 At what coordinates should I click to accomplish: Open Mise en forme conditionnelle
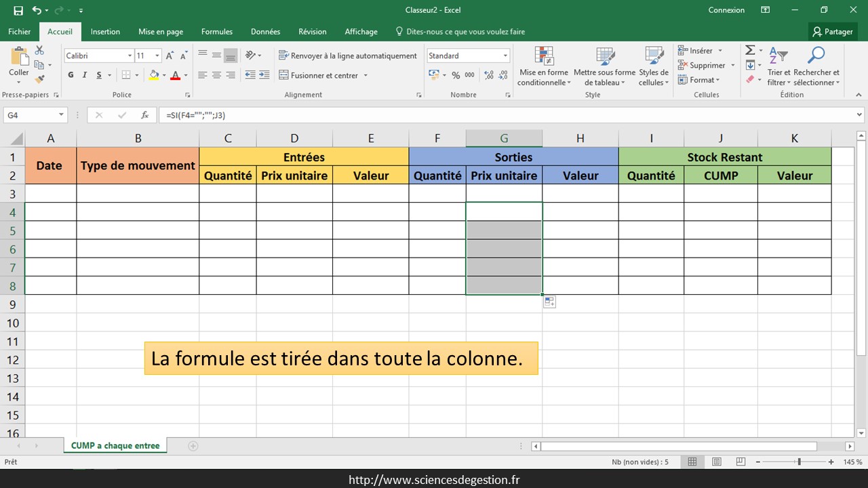tap(544, 67)
